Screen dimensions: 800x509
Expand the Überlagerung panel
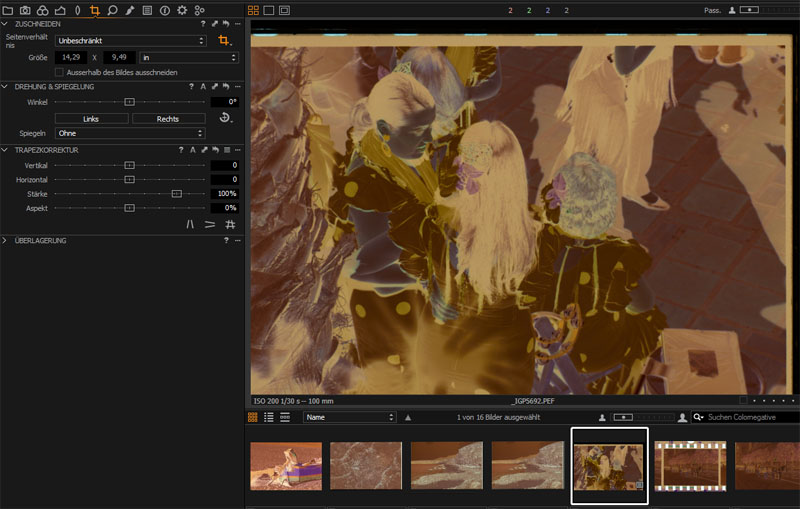(x=5, y=241)
